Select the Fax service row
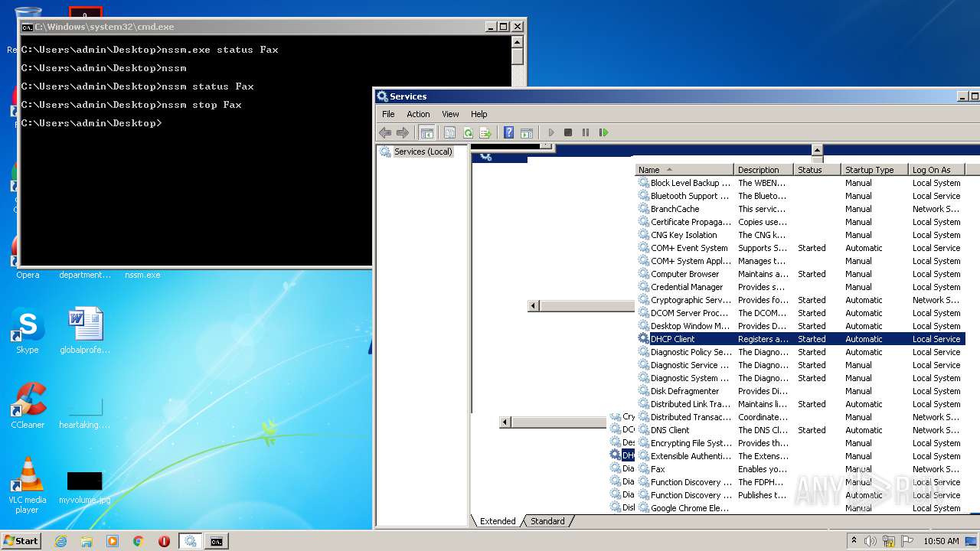980x551 pixels. pyautogui.click(x=800, y=469)
